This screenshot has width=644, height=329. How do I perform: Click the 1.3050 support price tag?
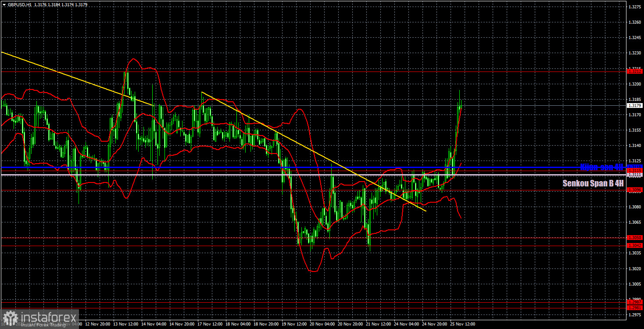[x=634, y=237]
